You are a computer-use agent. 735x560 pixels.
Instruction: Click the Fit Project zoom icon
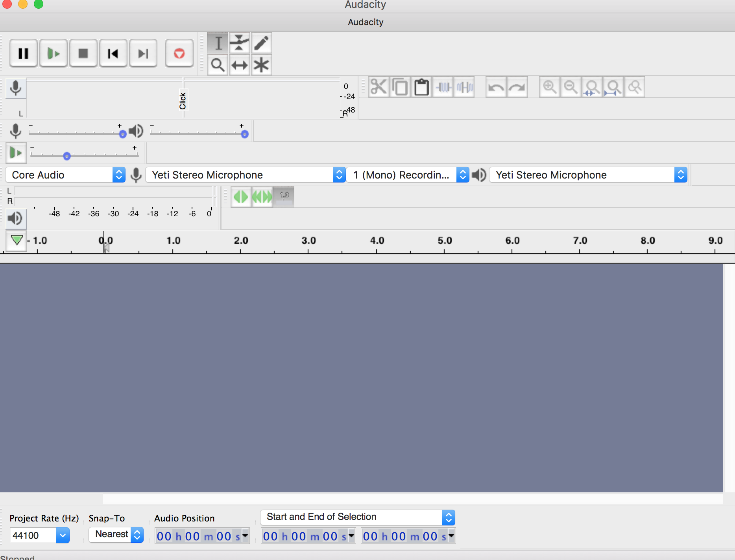tap(613, 87)
